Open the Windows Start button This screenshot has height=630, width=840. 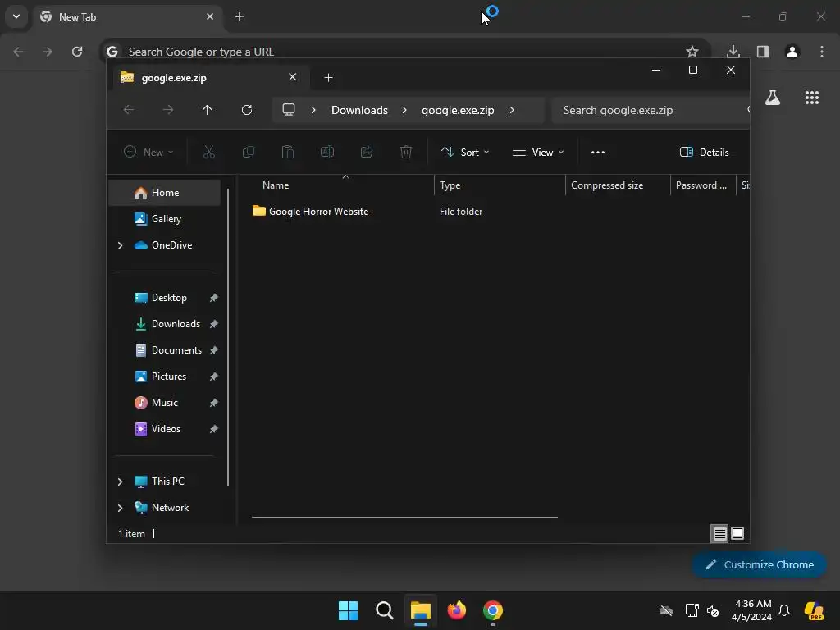(348, 610)
